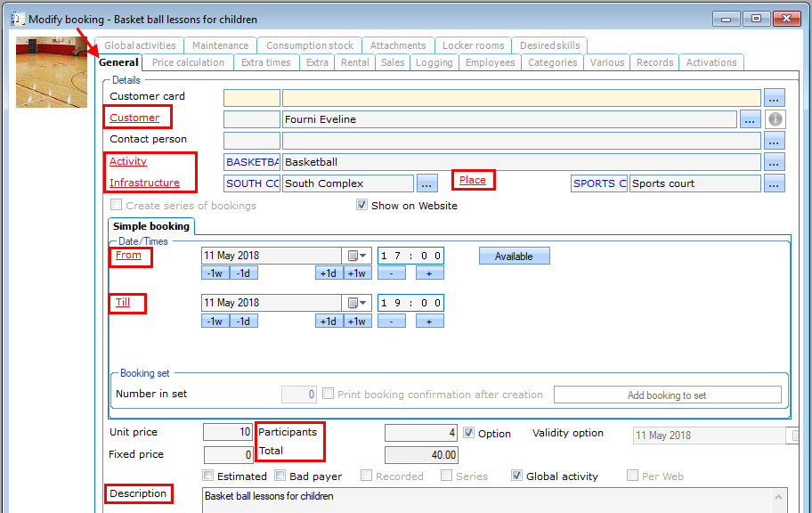Switch to the Employees tab
Image resolution: width=812 pixels, height=513 pixels.
pos(490,62)
